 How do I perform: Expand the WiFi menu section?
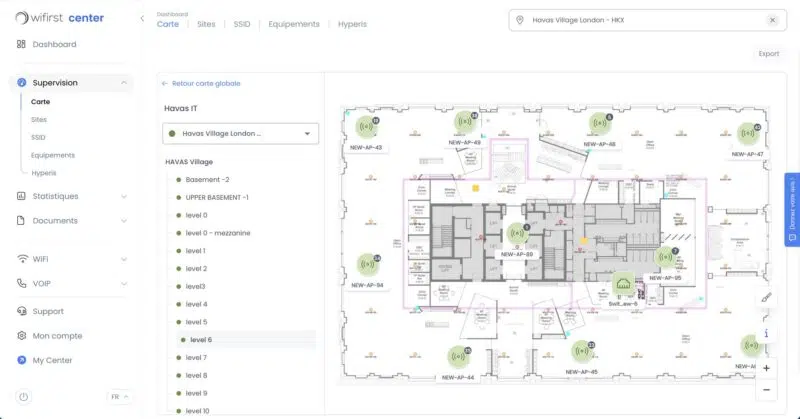pos(124,259)
